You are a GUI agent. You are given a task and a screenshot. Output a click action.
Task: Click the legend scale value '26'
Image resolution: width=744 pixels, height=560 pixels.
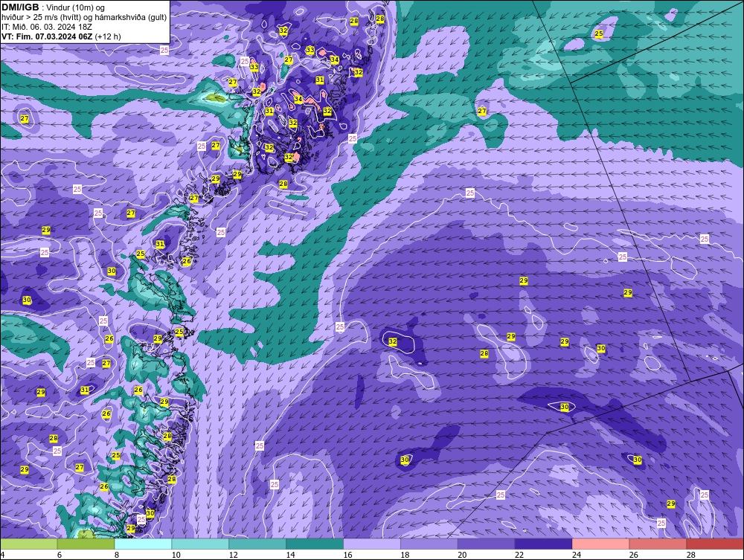coord(633,555)
